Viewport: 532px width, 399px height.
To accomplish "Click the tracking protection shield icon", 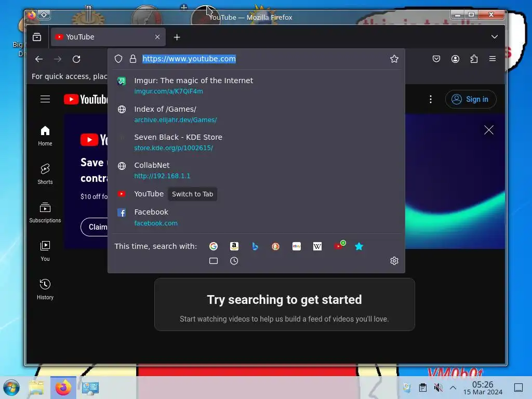I will (x=118, y=59).
